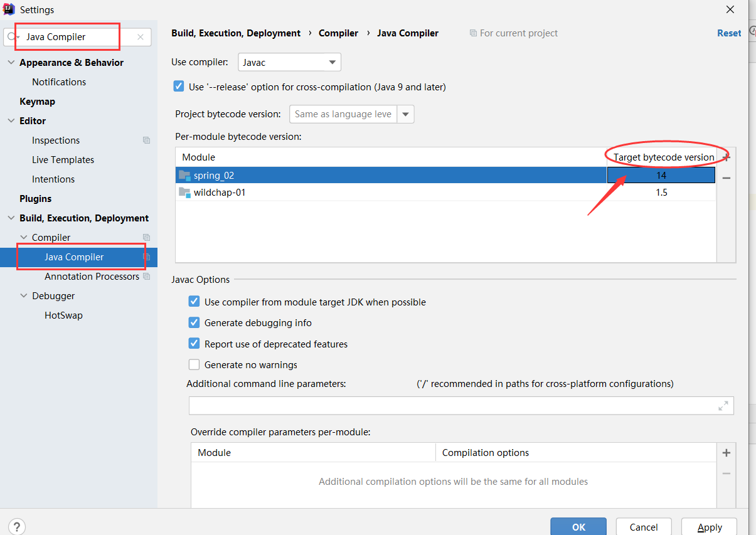Open the HotSwap settings page

(63, 315)
